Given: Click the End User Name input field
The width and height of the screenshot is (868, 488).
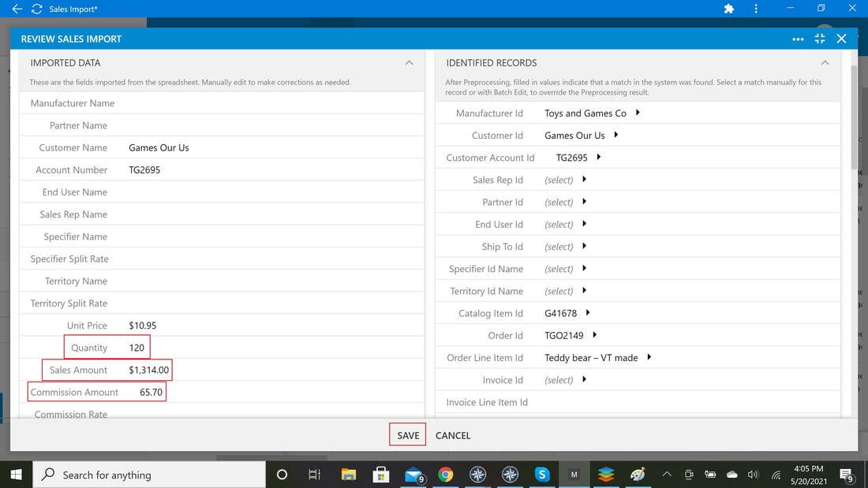Looking at the screenshot, I should tap(274, 192).
